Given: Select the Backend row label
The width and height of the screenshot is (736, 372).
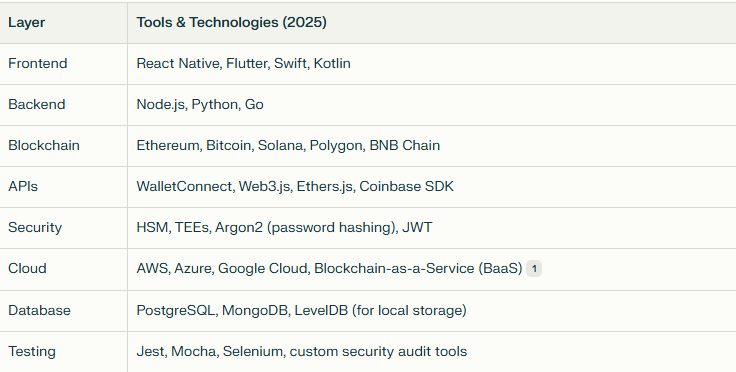Looking at the screenshot, I should (37, 104).
